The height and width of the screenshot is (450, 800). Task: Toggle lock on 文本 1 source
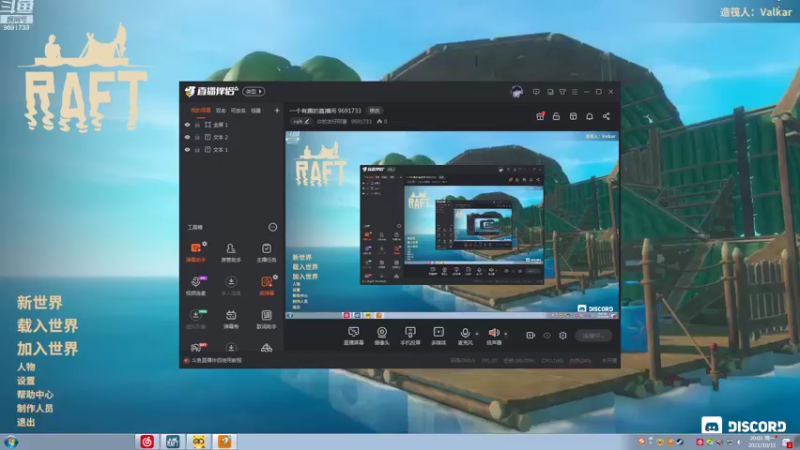click(197, 149)
